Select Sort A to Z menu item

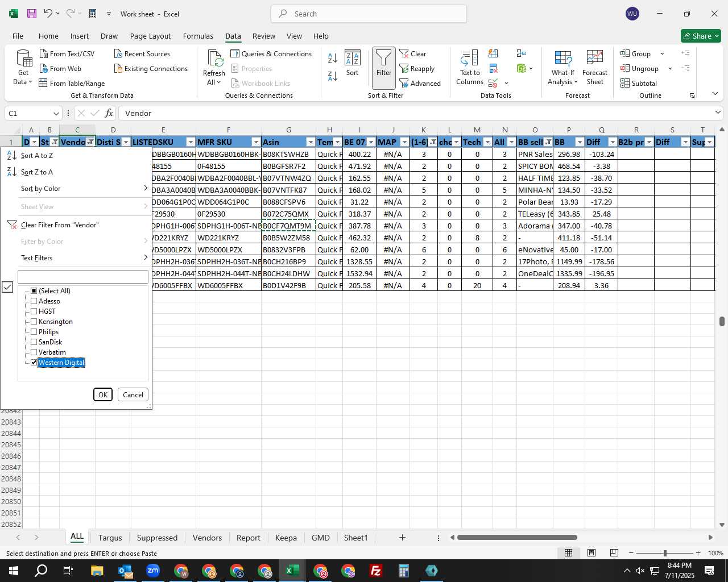[x=77, y=156]
